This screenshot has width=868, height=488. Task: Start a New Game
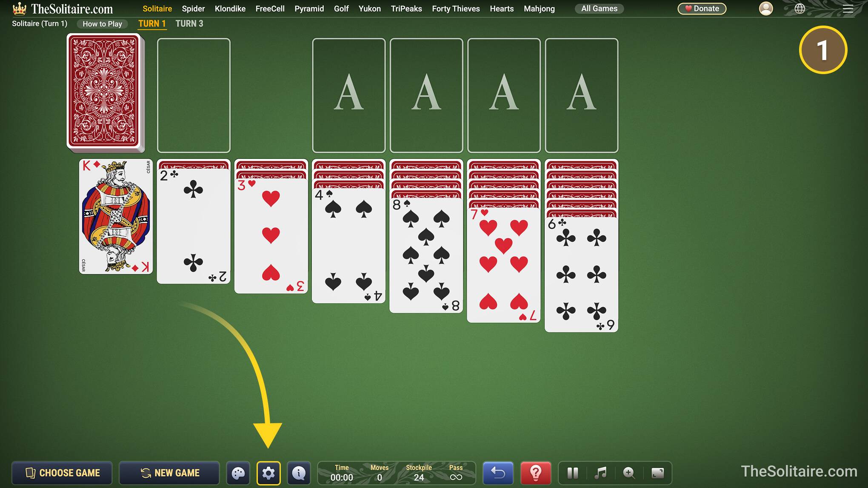coord(169,473)
